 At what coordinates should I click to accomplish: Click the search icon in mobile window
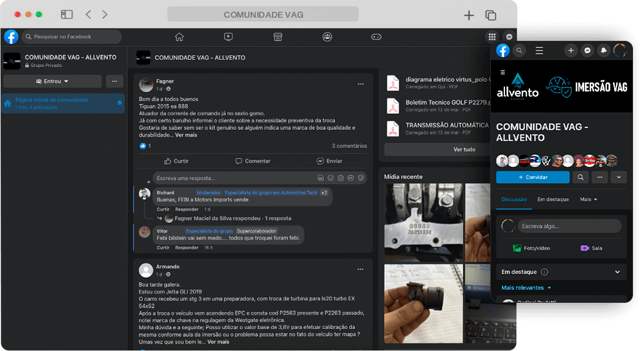coord(519,51)
